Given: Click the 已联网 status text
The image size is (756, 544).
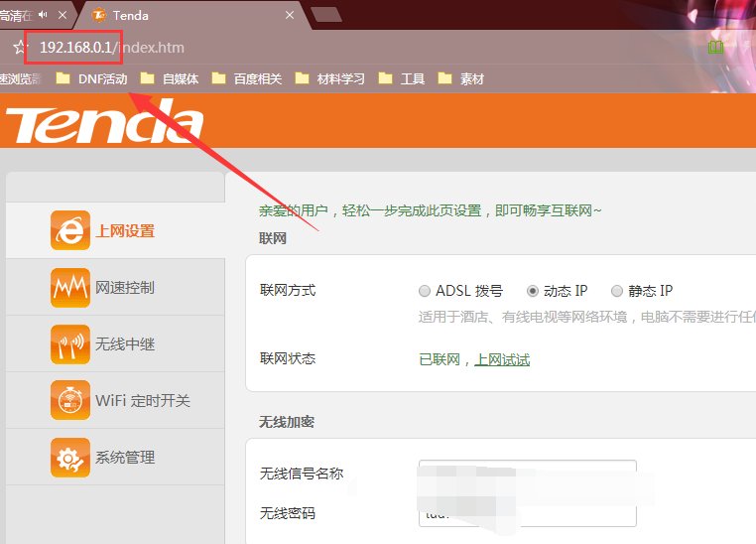Looking at the screenshot, I should point(440,359).
